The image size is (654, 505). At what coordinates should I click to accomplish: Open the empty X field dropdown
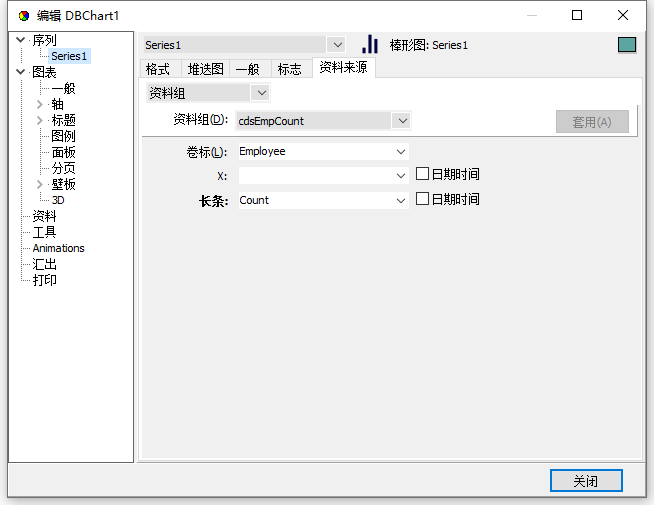coord(401,176)
